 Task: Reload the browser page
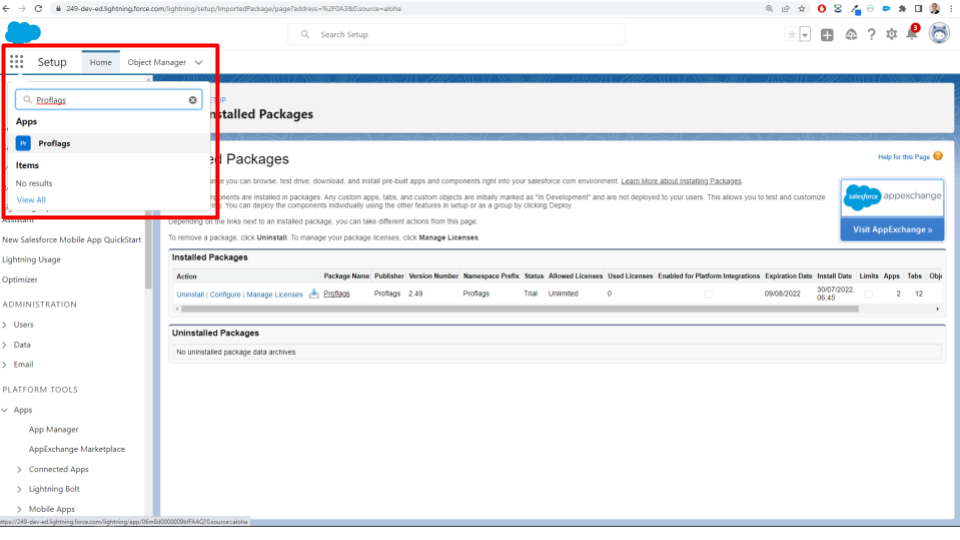(38, 9)
